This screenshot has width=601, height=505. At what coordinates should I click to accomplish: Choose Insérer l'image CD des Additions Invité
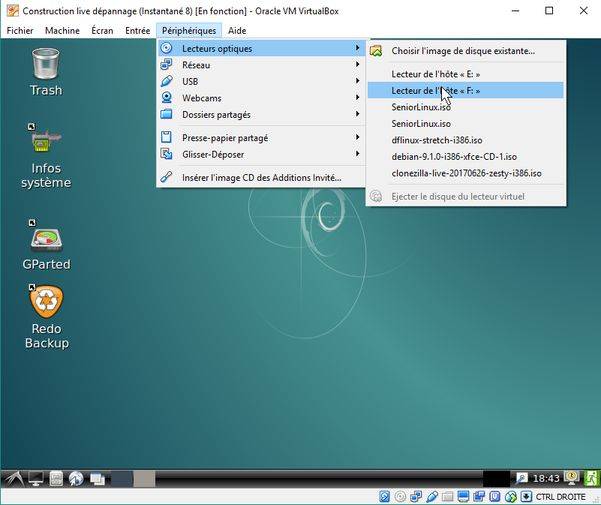pyautogui.click(x=261, y=177)
